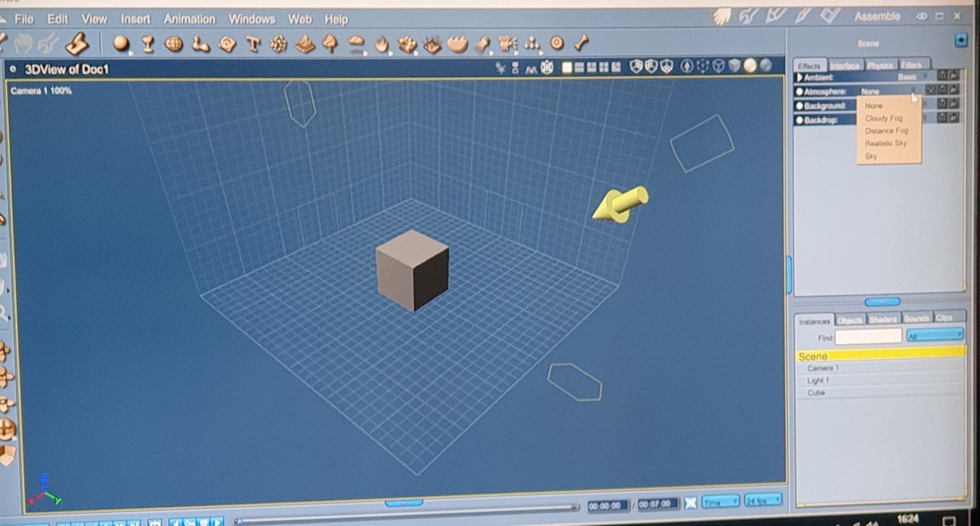Click the Find input field

tap(868, 337)
